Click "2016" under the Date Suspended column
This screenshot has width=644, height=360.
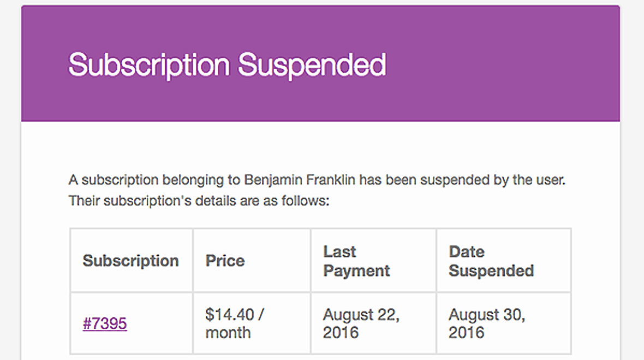pos(466,332)
